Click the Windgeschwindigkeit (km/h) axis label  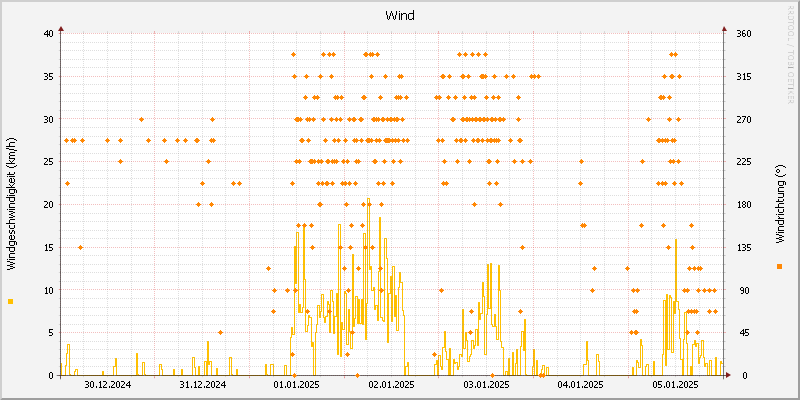tap(11, 204)
